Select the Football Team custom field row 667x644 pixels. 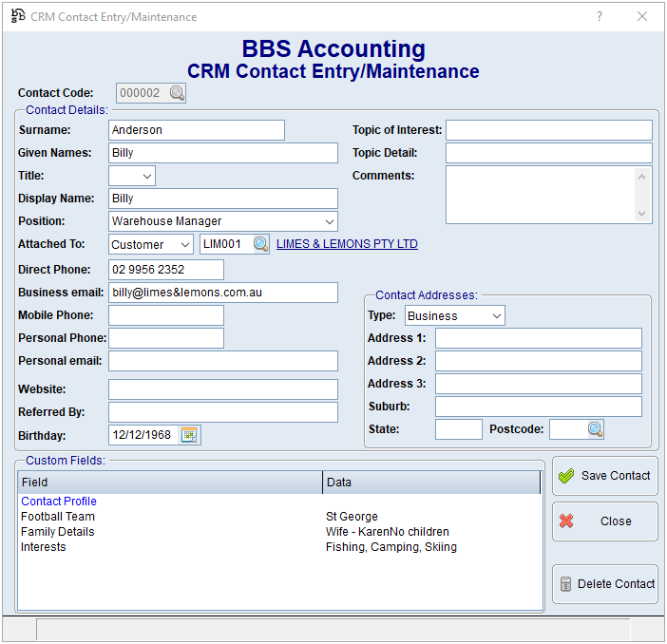(x=58, y=517)
